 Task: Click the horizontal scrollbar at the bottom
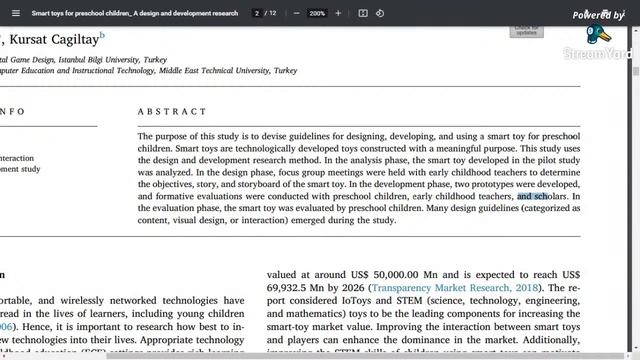(x=365, y=356)
